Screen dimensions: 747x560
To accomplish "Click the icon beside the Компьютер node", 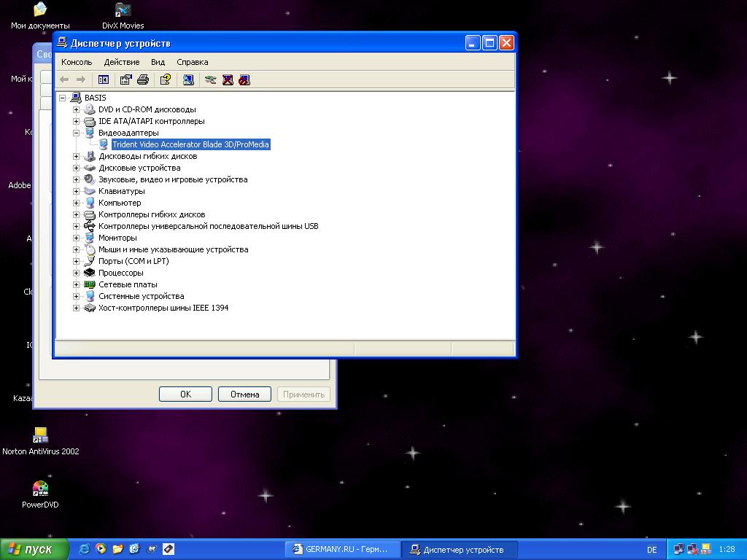I will [x=90, y=203].
